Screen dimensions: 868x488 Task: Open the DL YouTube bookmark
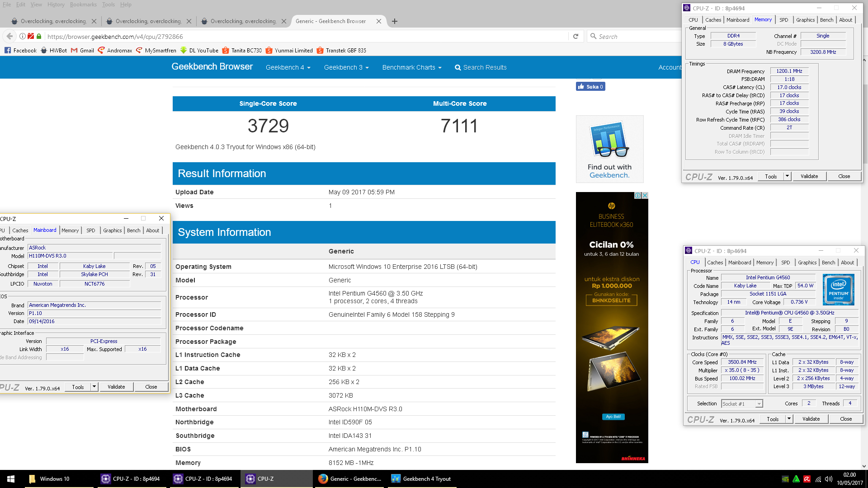click(x=199, y=50)
